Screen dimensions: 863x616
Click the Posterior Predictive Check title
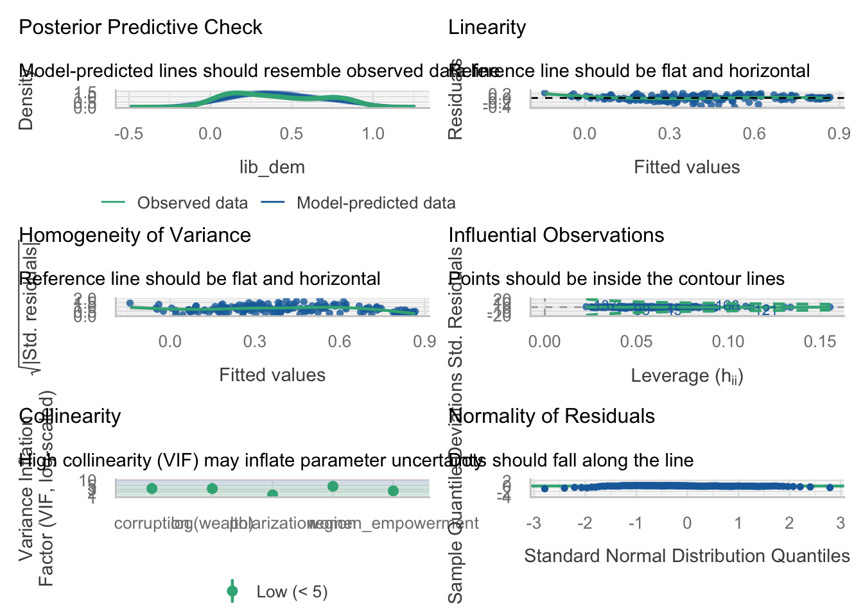pos(141,28)
